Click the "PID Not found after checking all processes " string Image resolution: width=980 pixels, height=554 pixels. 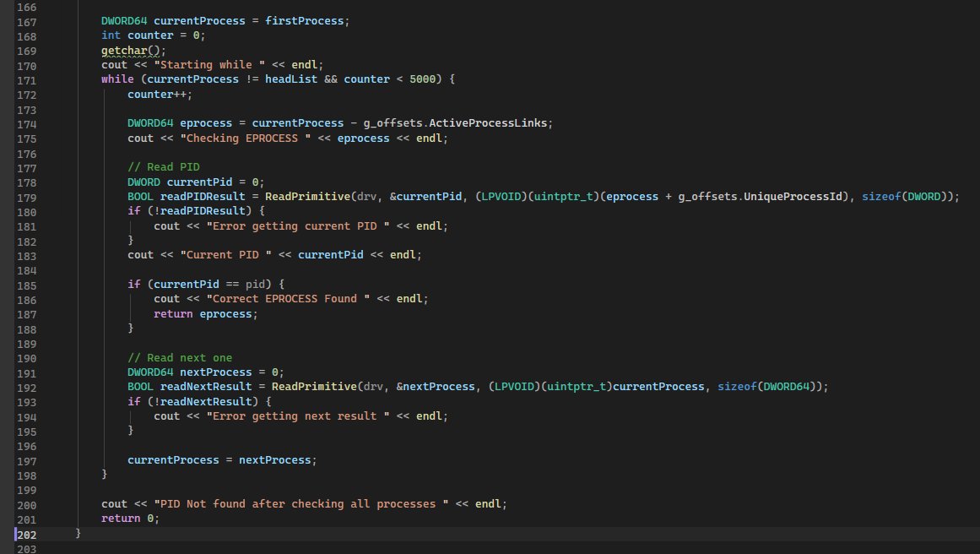click(301, 503)
